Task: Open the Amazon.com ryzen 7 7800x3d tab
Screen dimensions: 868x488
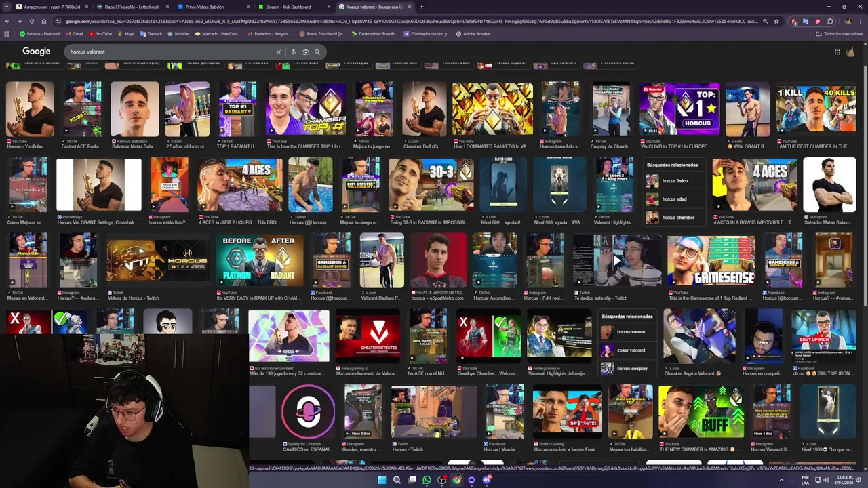Action: click(x=51, y=7)
